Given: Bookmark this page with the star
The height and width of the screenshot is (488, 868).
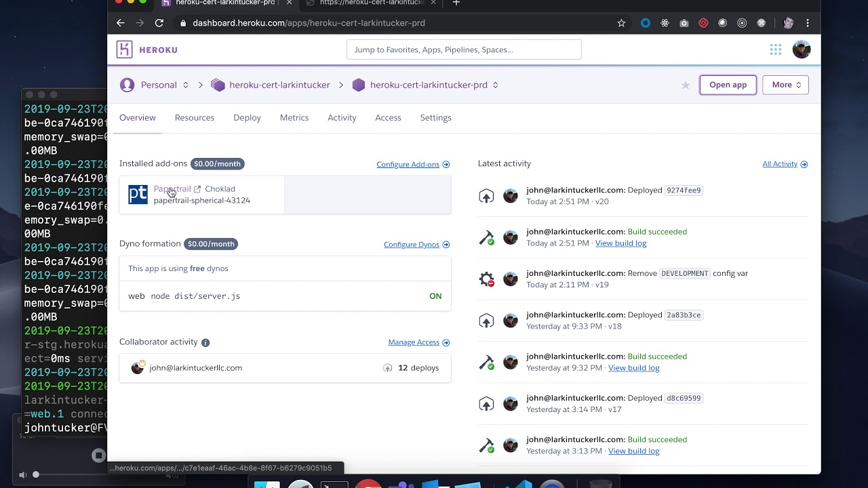Looking at the screenshot, I should tap(621, 23).
